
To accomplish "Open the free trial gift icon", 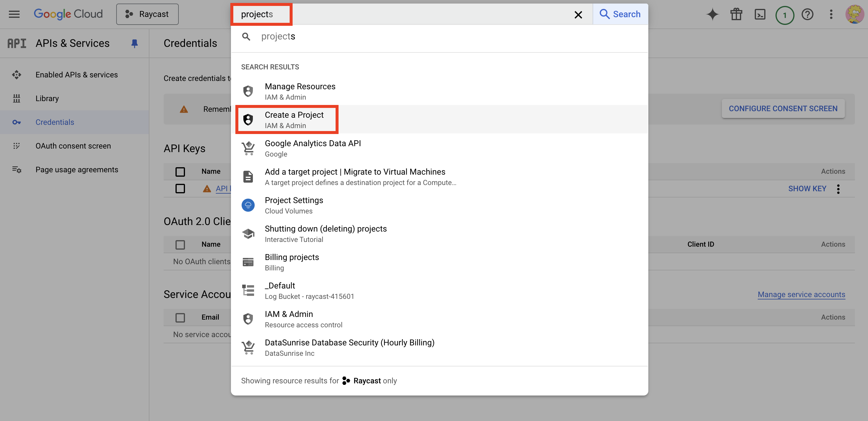I will tap(736, 14).
